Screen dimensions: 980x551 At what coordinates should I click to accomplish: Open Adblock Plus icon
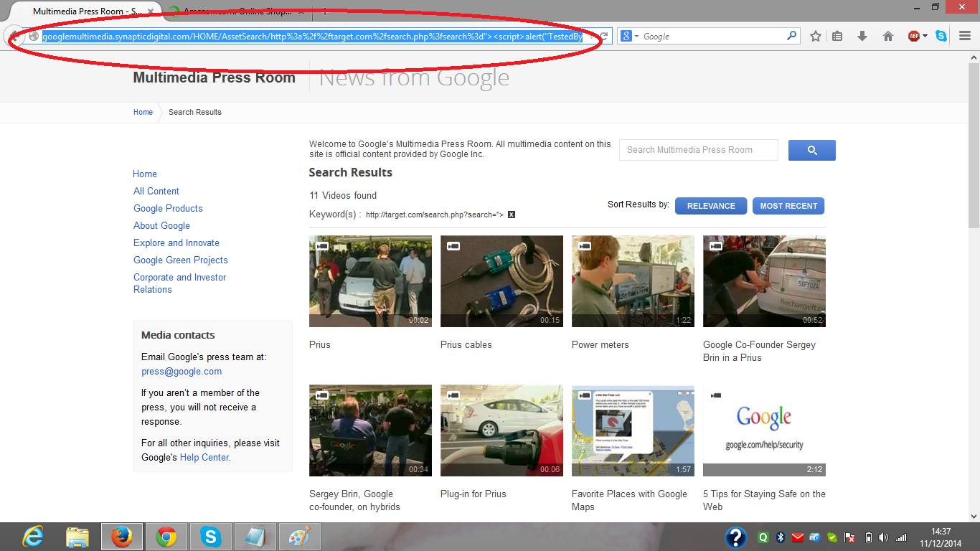[x=913, y=36]
